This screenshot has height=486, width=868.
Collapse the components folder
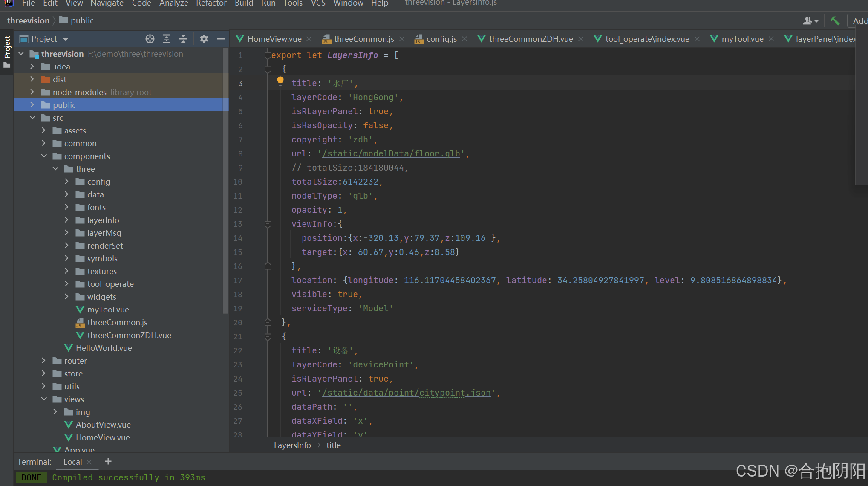point(44,156)
